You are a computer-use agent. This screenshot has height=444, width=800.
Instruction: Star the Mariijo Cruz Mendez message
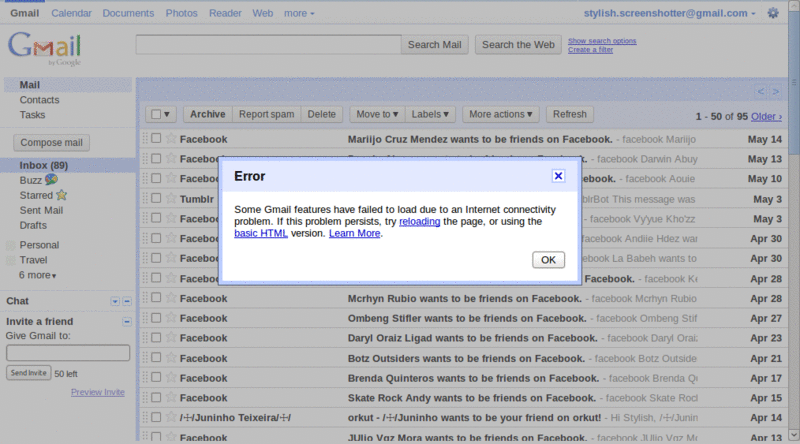171,138
